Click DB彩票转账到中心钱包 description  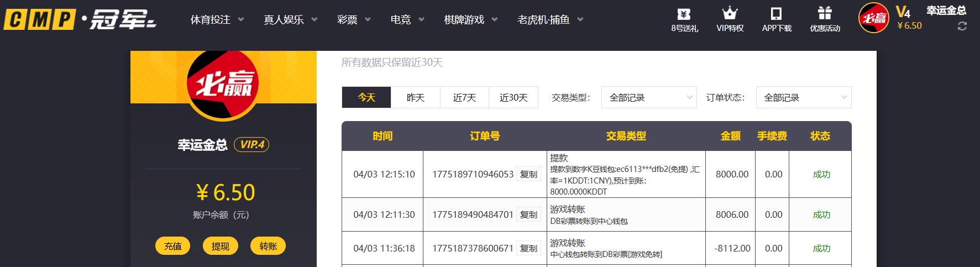pos(589,221)
